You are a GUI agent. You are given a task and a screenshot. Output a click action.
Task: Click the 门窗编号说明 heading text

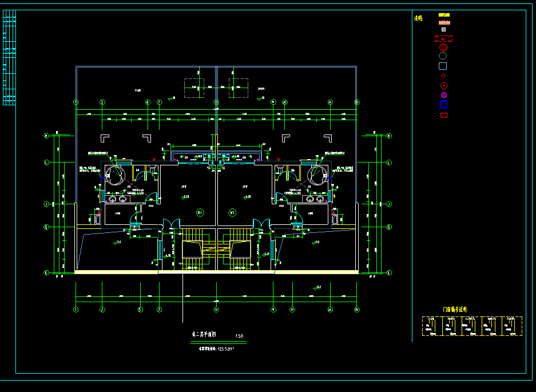pos(455,310)
